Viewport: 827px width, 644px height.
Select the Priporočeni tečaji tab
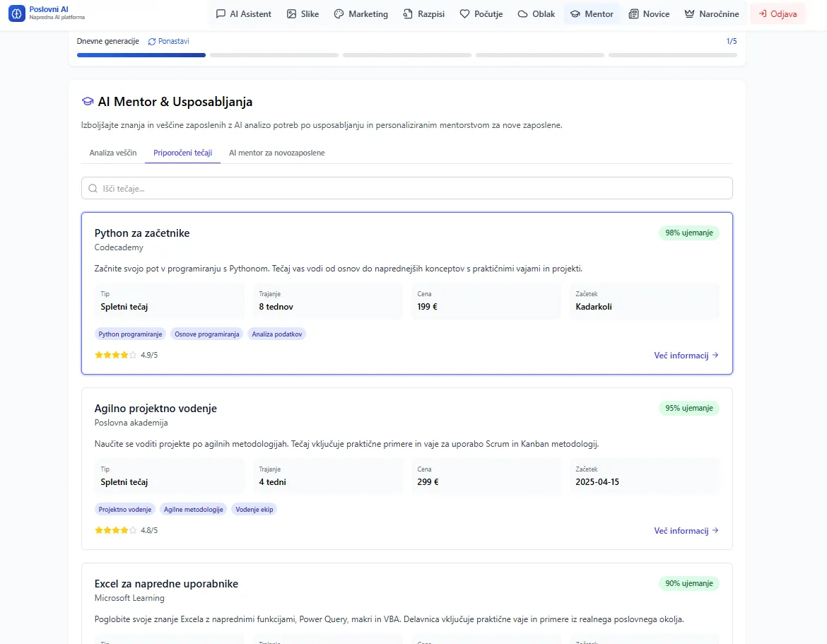pyautogui.click(x=182, y=153)
